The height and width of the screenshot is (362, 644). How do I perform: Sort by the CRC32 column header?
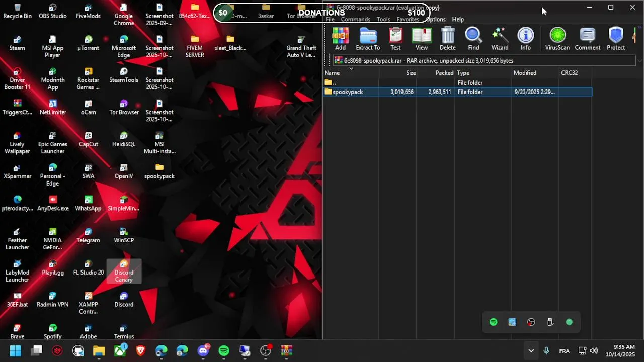575,73
